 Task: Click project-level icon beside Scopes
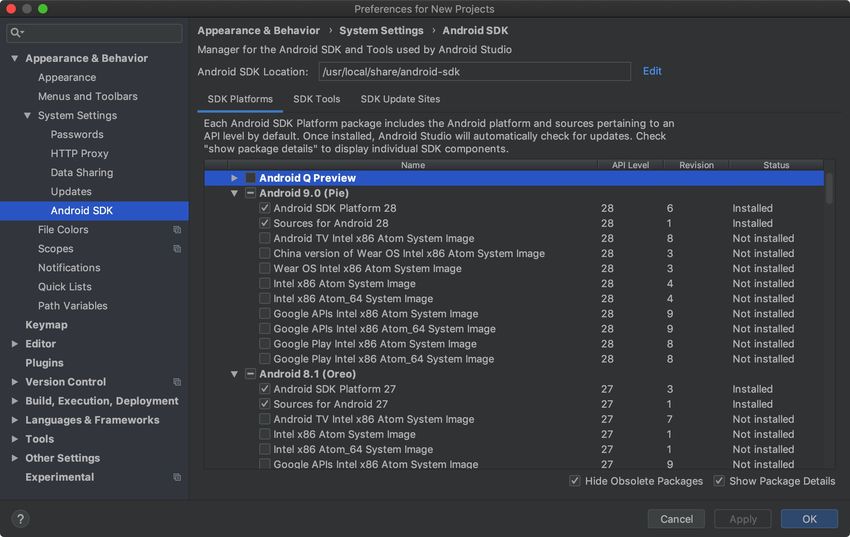pos(177,249)
